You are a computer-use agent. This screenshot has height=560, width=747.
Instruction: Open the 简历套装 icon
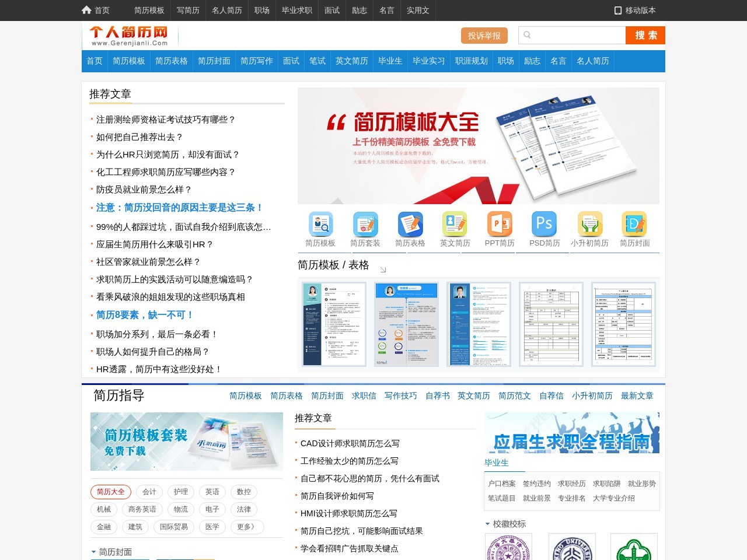[x=365, y=223]
